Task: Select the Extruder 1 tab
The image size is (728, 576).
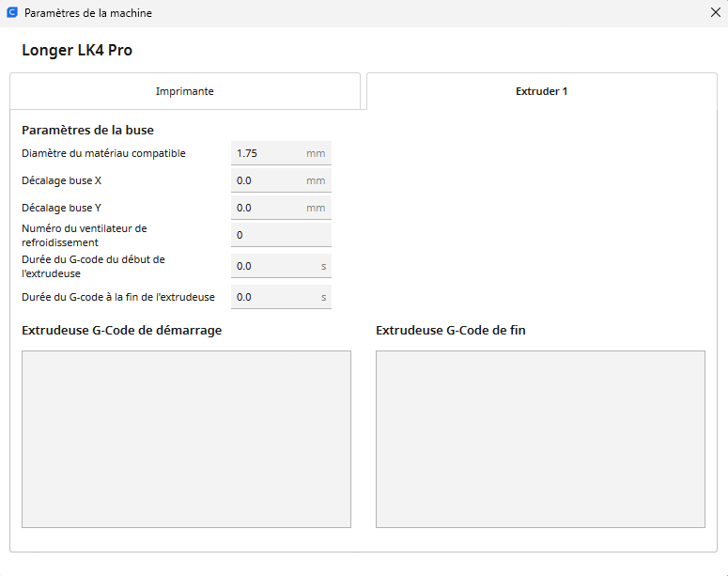Action: pos(542,91)
